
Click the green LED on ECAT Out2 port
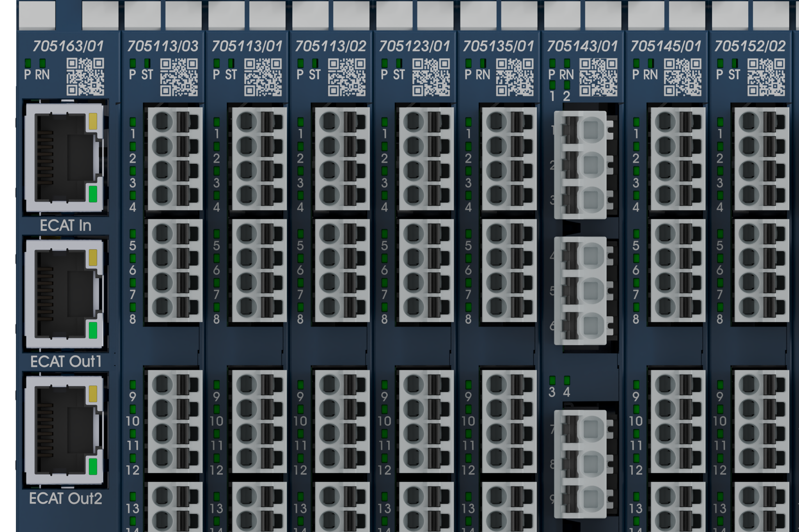tap(93, 466)
